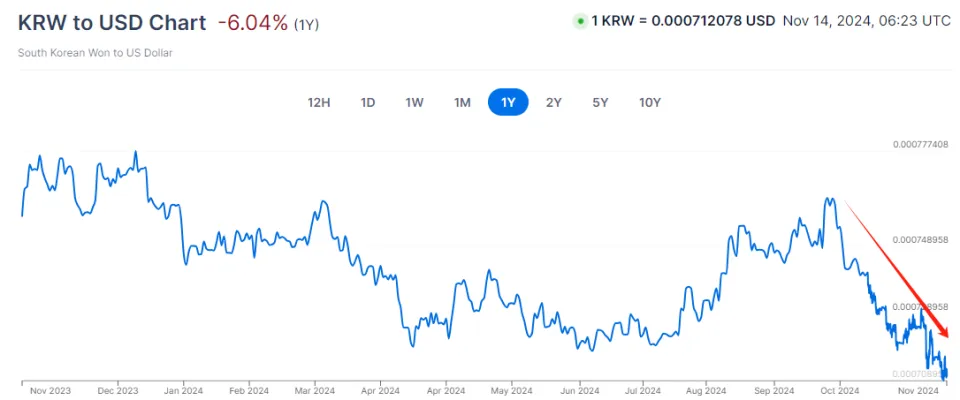Viewport: 960px width, 400px height.
Task: Select the 5Y chart period
Action: point(600,102)
